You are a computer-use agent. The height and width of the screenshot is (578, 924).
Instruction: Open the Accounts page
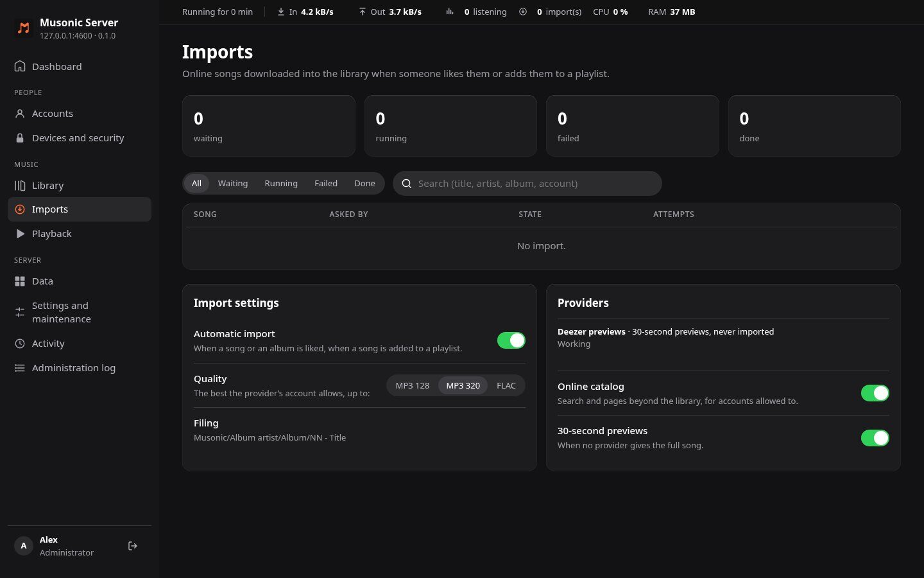(80, 114)
